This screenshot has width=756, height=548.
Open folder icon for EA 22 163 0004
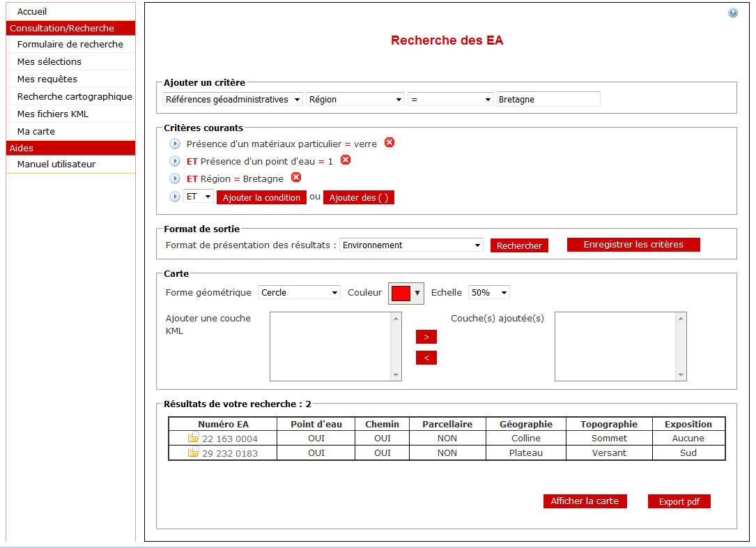pyautogui.click(x=193, y=439)
